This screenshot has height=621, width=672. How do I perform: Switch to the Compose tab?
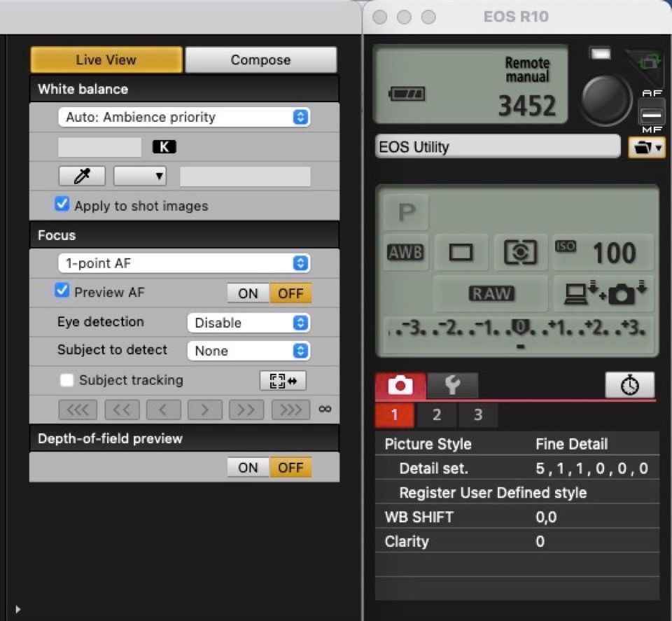tap(260, 60)
